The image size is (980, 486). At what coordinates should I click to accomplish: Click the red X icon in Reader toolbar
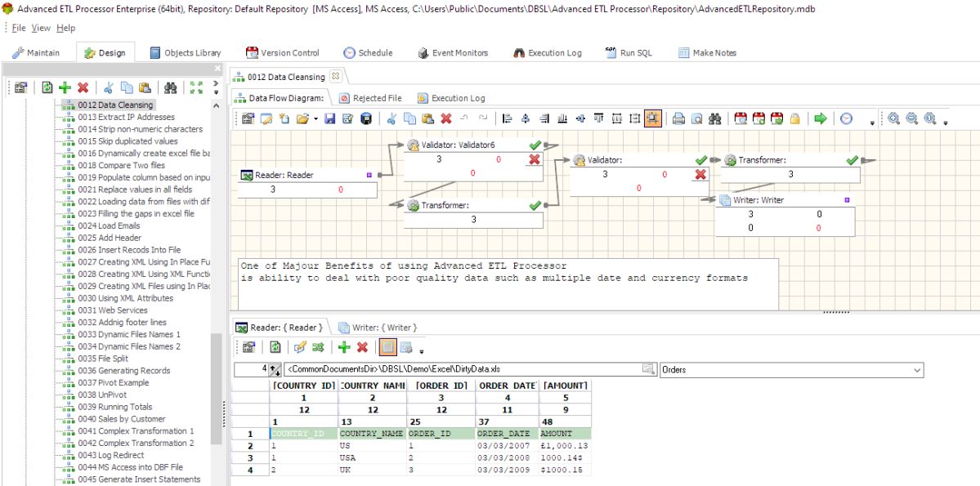click(362, 346)
